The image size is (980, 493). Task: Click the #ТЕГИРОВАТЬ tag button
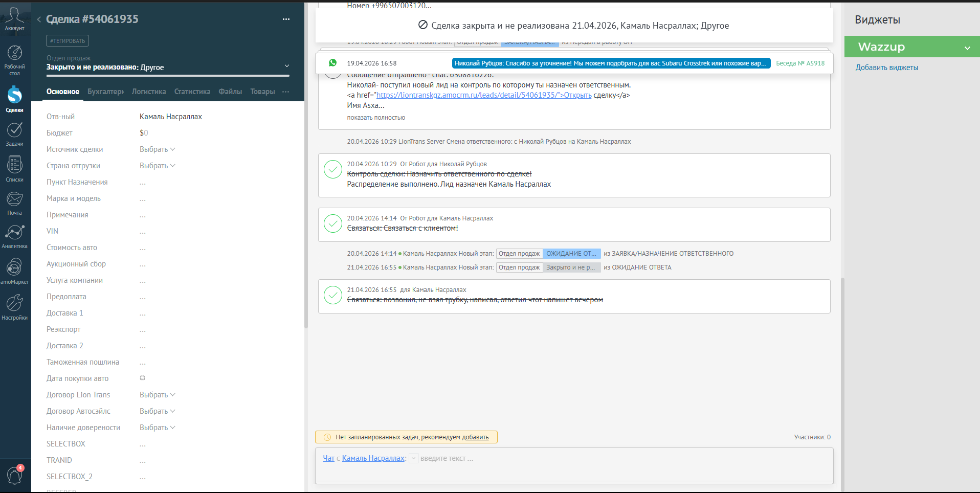tap(68, 41)
